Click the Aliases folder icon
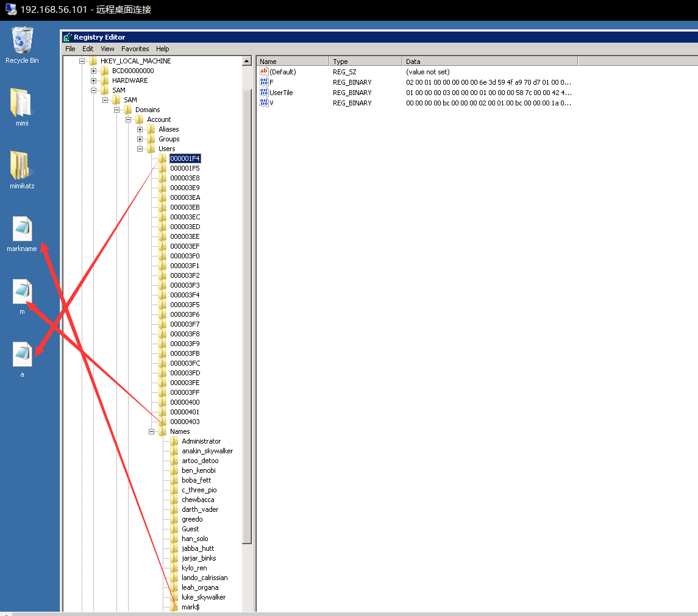Image resolution: width=698 pixels, height=616 pixels. (x=151, y=130)
